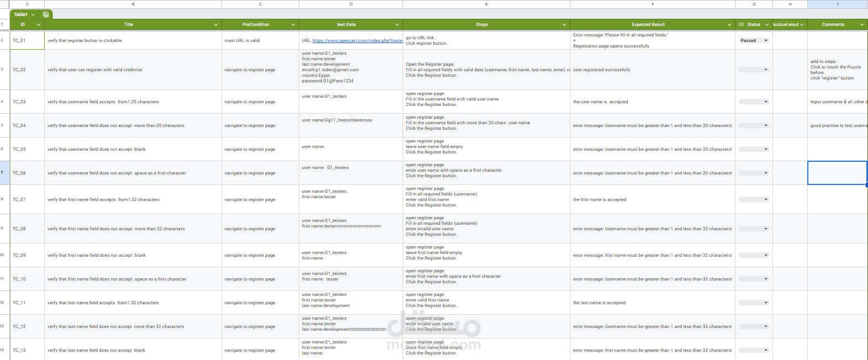Screen dimensions: 868x360
Task: Open the Table1 name dropdown
Action: [33, 14]
